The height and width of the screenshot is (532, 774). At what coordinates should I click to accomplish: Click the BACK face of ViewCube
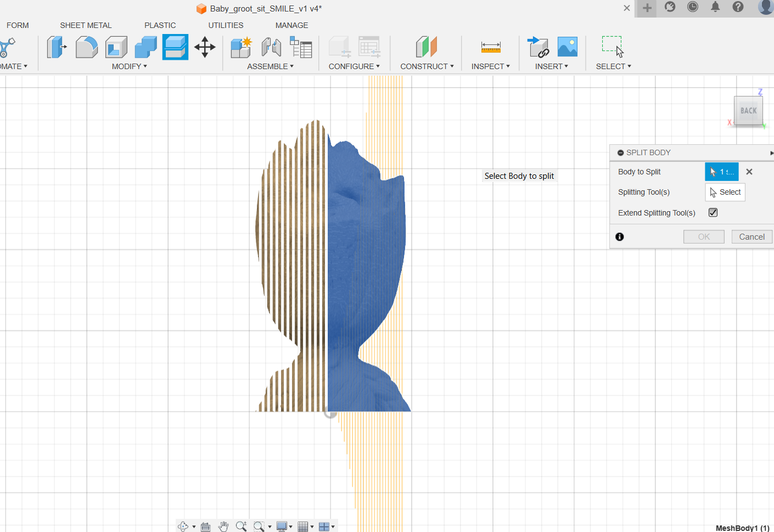(748, 110)
